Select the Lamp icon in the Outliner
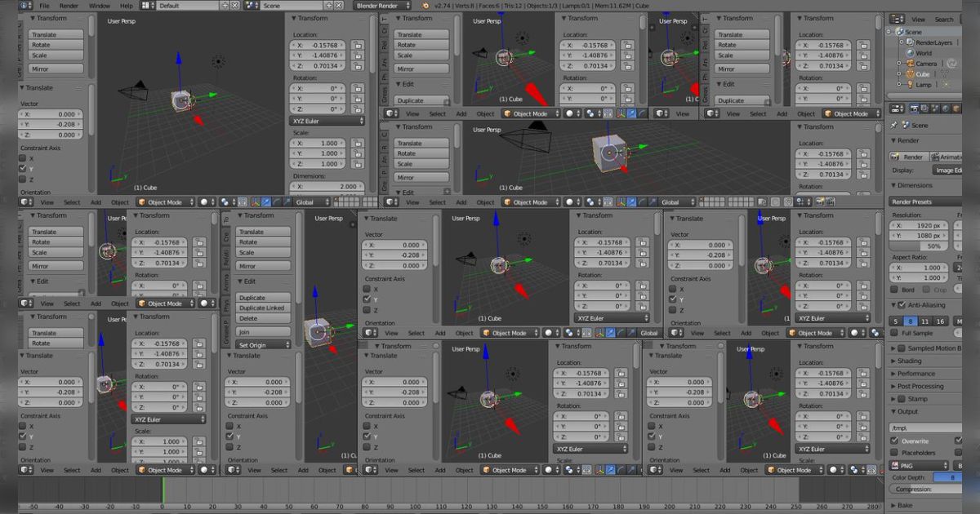 pos(910,85)
